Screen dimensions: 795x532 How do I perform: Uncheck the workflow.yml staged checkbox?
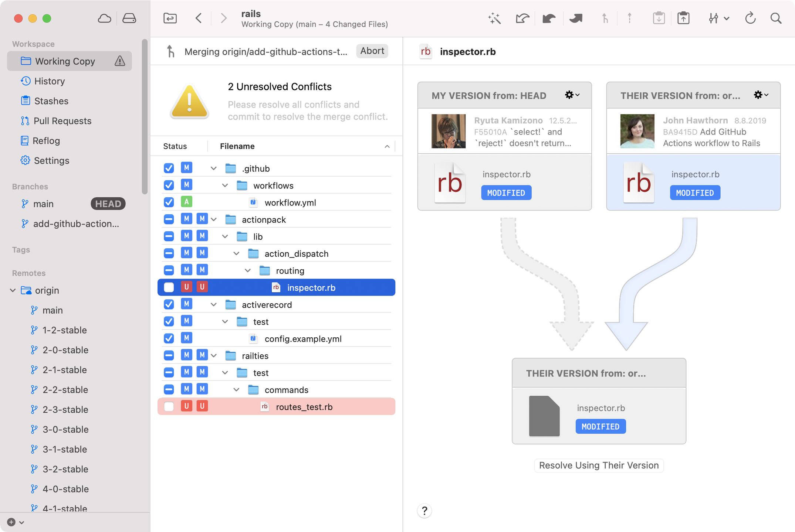pyautogui.click(x=169, y=202)
